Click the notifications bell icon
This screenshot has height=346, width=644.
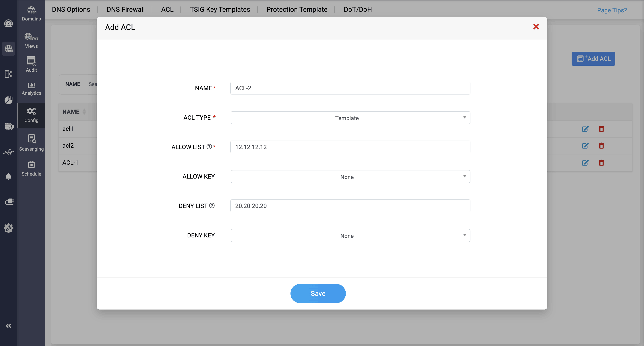coord(9,176)
